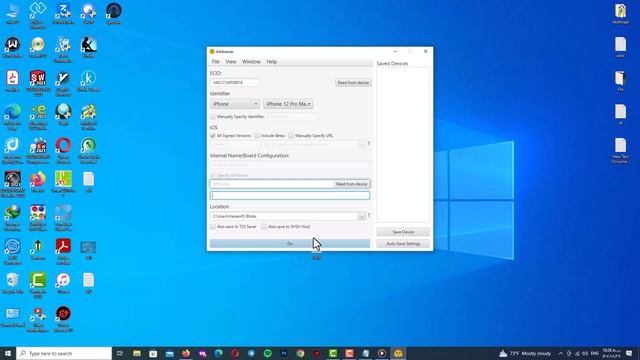The height and width of the screenshot is (360, 640).
Task: Toggle the Specify Apnonce checkbox
Action: 213,175
